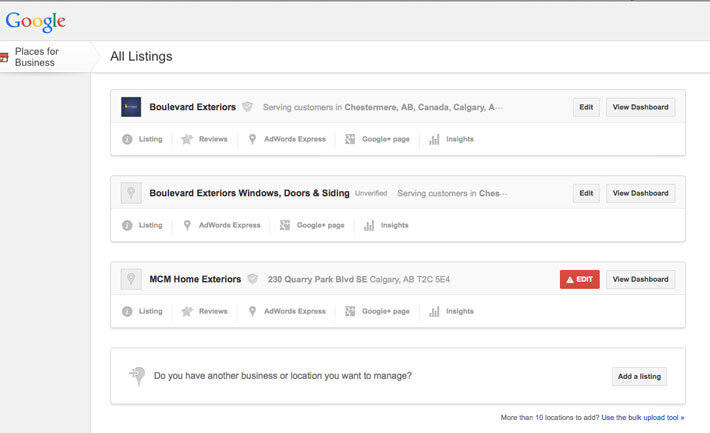This screenshot has height=433, width=710.
Task: Click Boulevard Exteriors Windows, Doors & Siding name
Action: [x=249, y=193]
